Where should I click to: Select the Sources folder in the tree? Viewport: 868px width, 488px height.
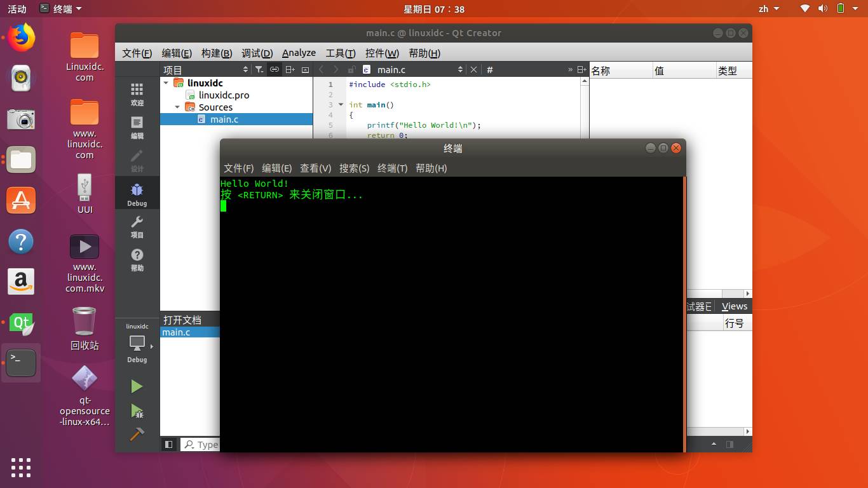pos(215,107)
